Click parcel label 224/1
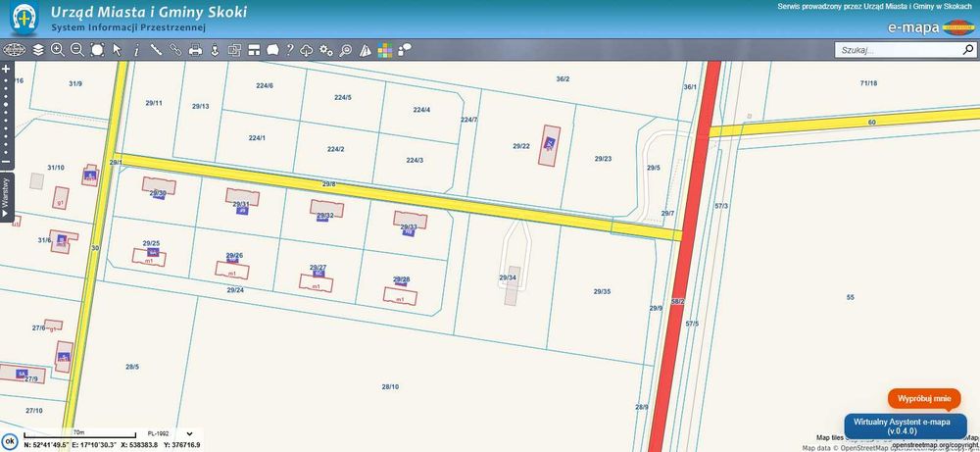 [x=257, y=137]
